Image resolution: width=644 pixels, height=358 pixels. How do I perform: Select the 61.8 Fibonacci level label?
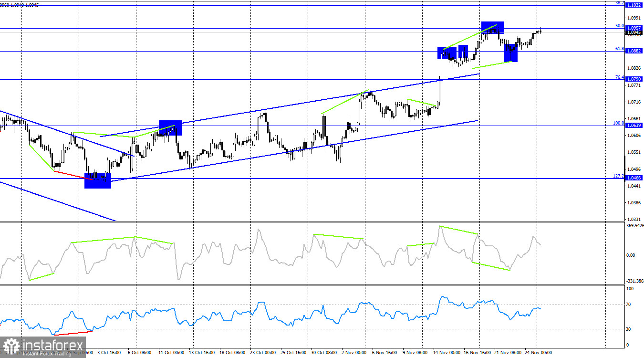(620, 49)
